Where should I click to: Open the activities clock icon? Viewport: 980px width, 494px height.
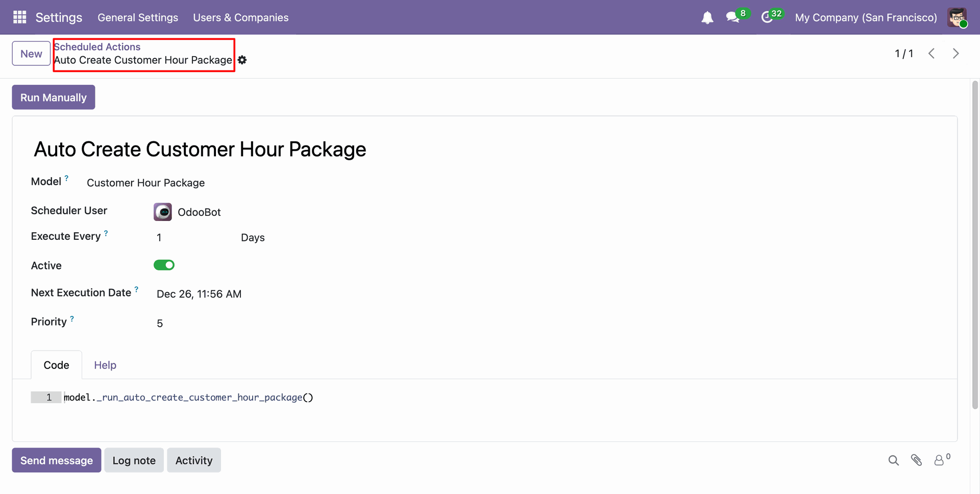767,17
